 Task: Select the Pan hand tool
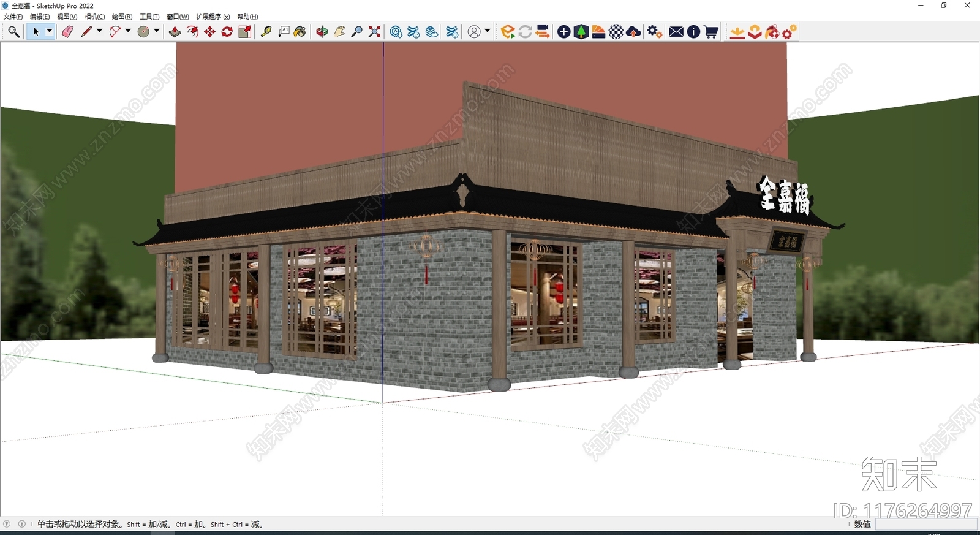click(x=339, y=32)
